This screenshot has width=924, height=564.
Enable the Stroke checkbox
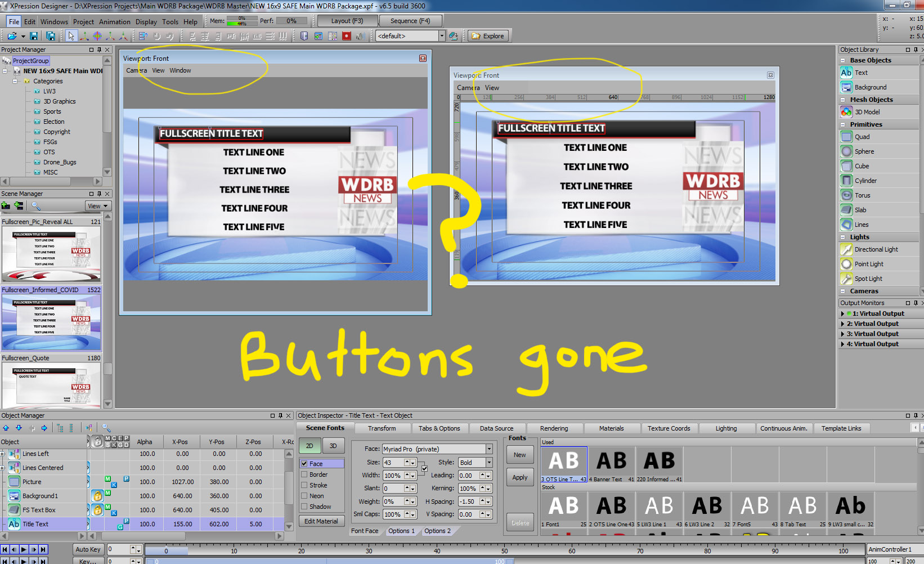pyautogui.click(x=304, y=485)
